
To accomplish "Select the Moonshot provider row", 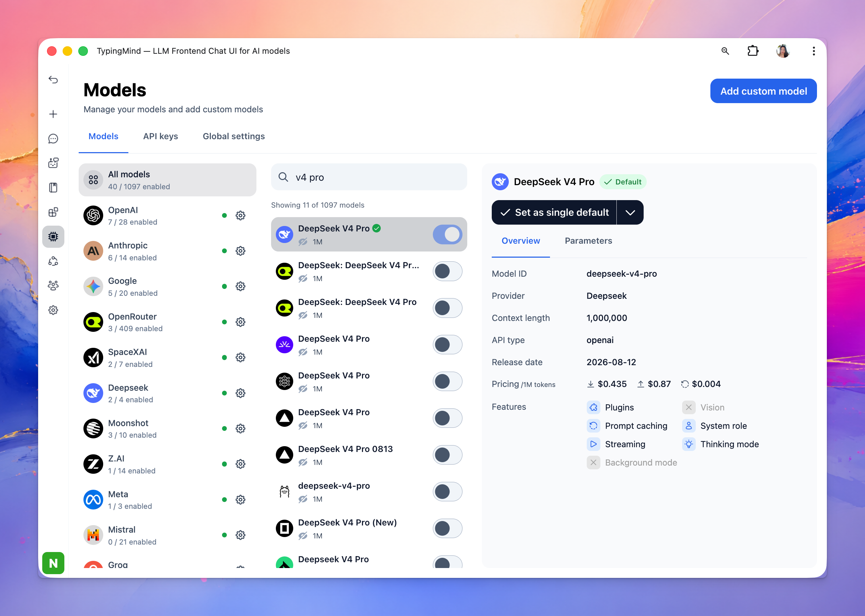I will [x=168, y=428].
